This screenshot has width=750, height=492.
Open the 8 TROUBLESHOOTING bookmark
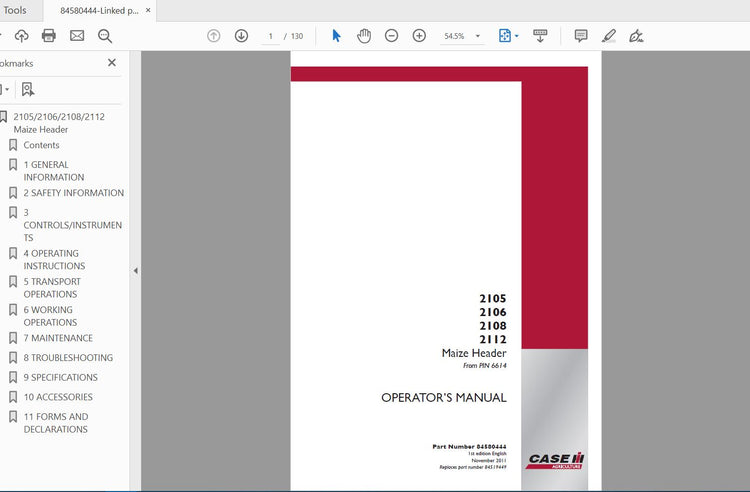tap(68, 358)
